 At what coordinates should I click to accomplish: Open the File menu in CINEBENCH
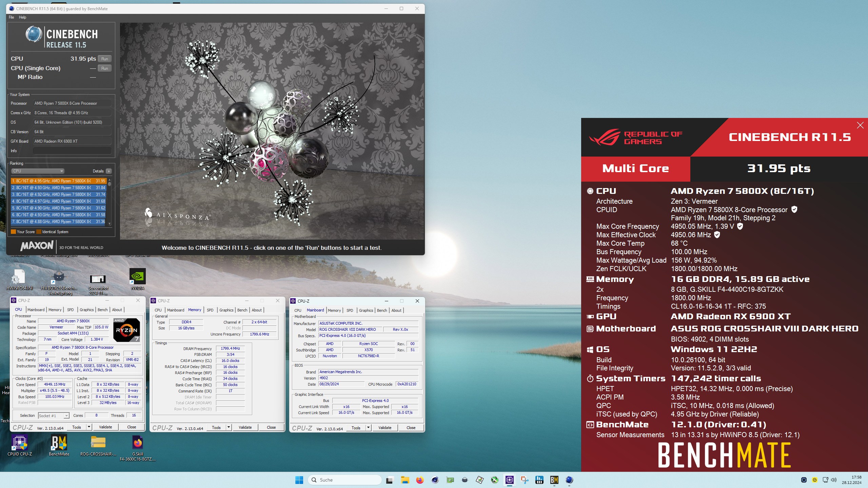click(x=12, y=17)
